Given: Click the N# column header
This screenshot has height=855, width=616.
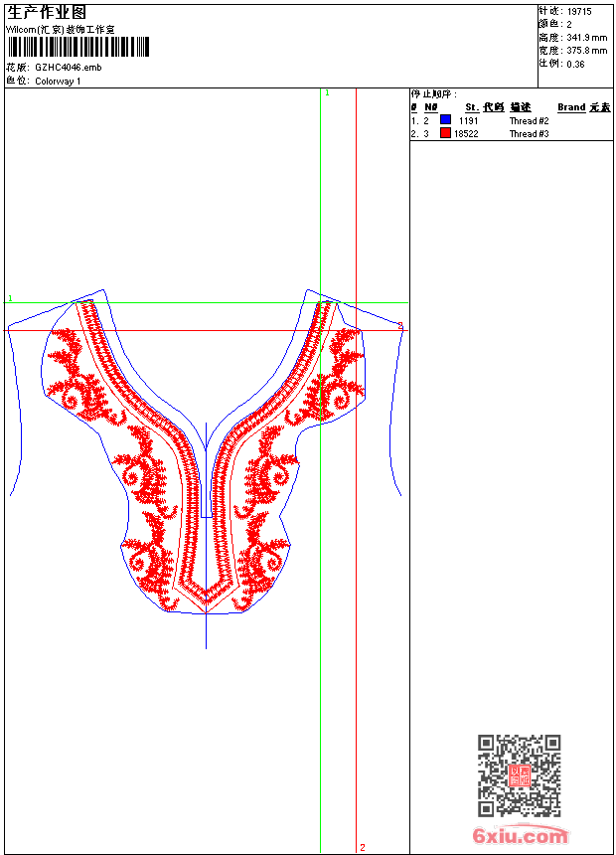Looking at the screenshot, I should click(x=430, y=107).
